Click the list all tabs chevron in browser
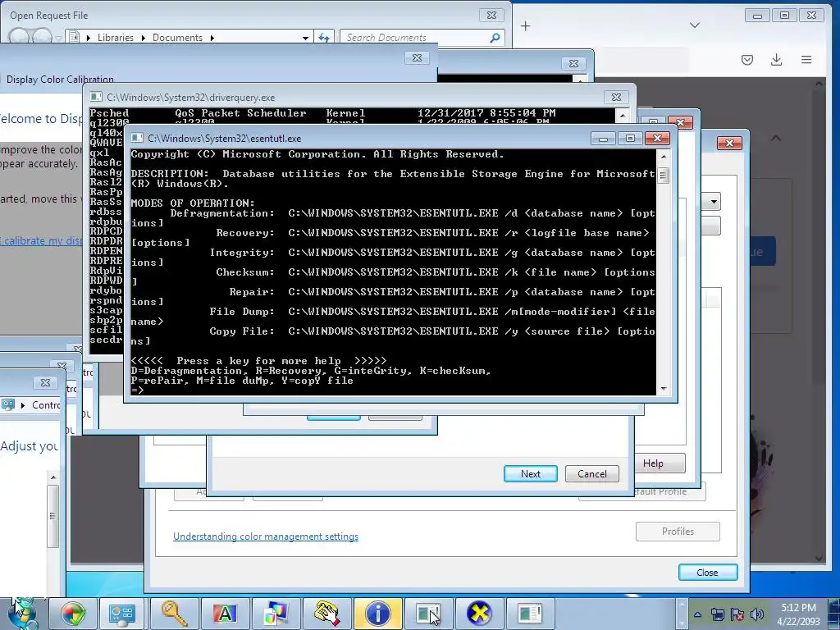The width and height of the screenshot is (840, 630). click(x=695, y=25)
